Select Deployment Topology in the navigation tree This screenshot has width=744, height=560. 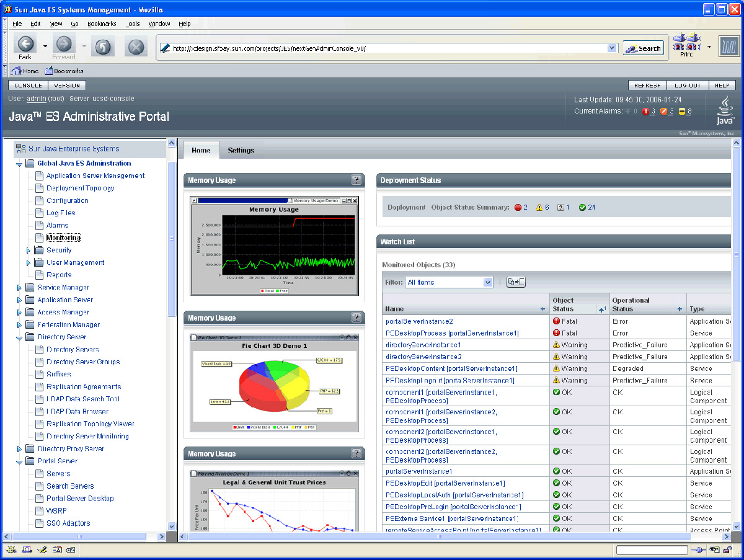coord(80,188)
